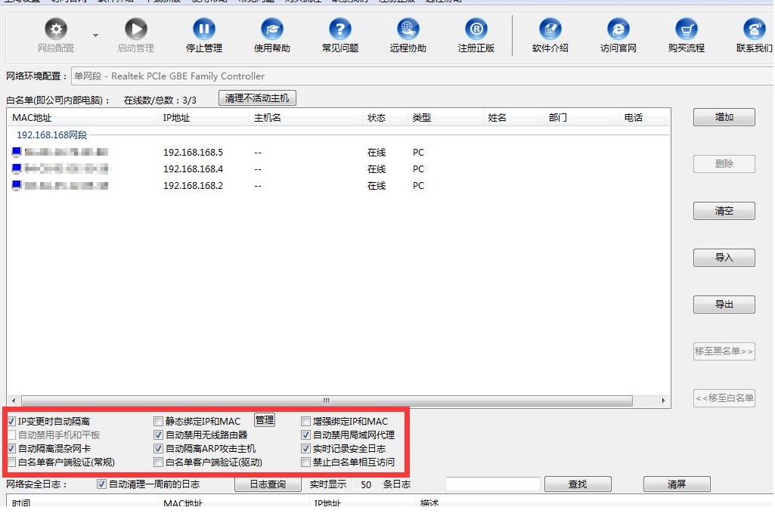Open 使用帮助 graduation cap icon

tap(272, 29)
